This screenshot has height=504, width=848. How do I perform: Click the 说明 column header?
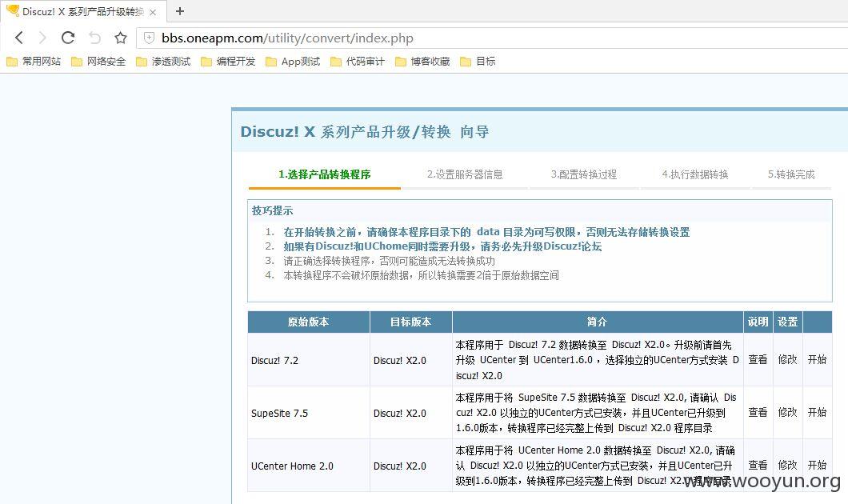point(758,322)
